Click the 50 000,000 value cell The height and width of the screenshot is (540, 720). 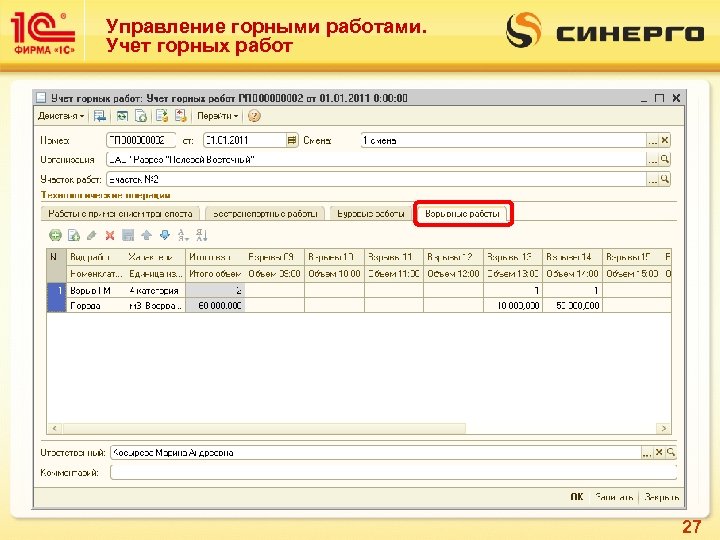click(x=573, y=305)
